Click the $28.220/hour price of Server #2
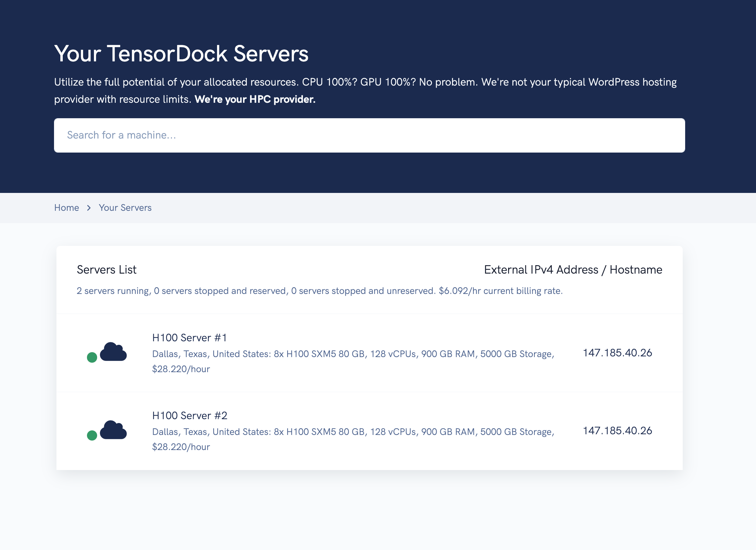This screenshot has height=550, width=756. (x=181, y=447)
